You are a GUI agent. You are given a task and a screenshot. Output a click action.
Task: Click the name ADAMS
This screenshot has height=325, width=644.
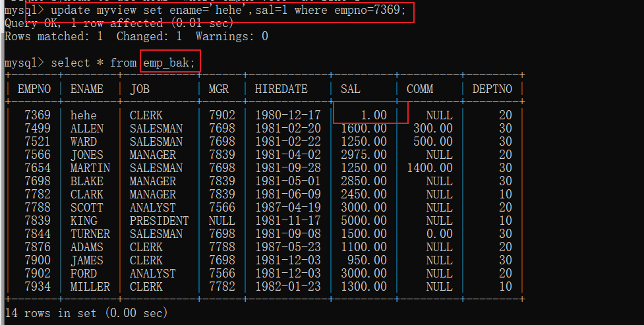86,247
